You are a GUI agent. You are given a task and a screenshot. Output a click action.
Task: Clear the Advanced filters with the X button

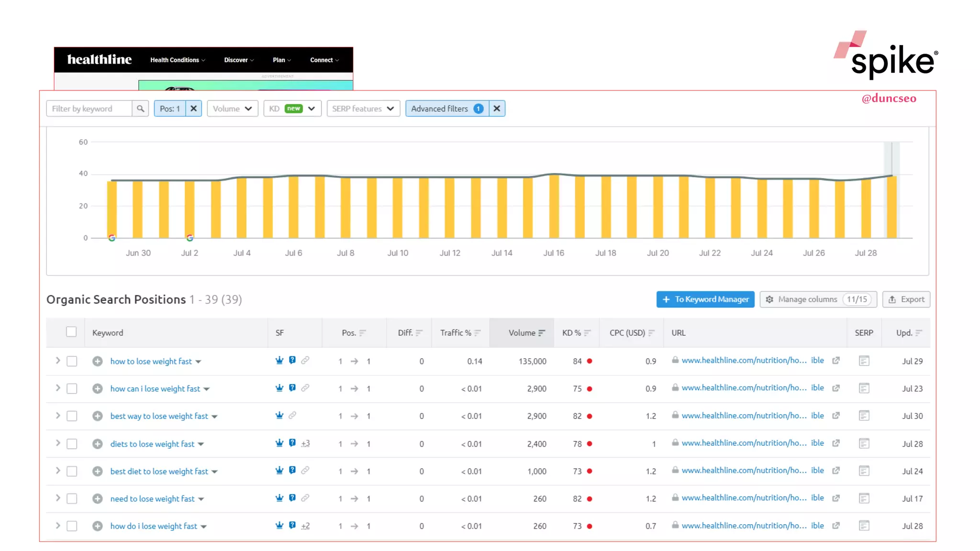(x=497, y=109)
